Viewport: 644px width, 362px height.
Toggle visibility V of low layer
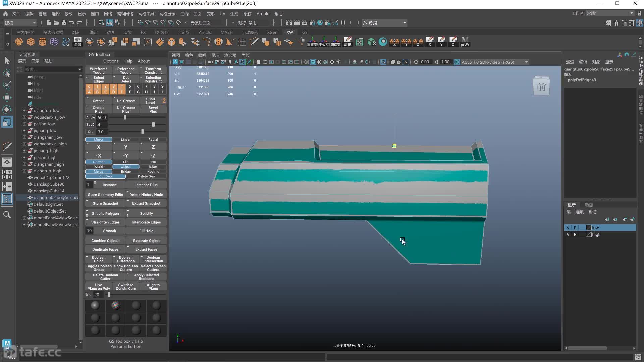(x=568, y=228)
